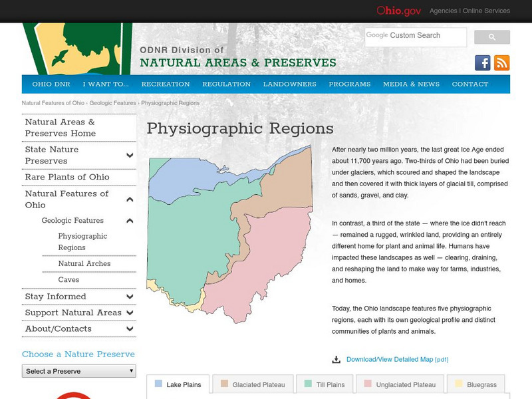Open the RECREATION menu item
532x399 pixels.
click(168, 84)
